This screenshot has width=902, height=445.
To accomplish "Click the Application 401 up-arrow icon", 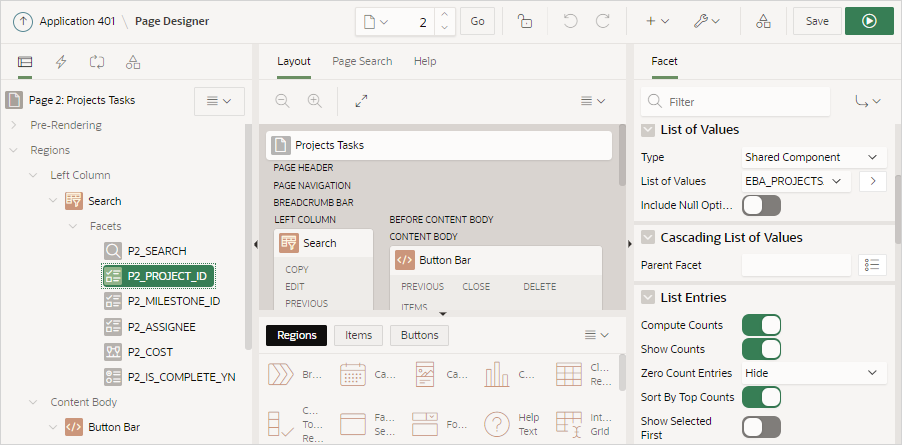I will 22,22.
